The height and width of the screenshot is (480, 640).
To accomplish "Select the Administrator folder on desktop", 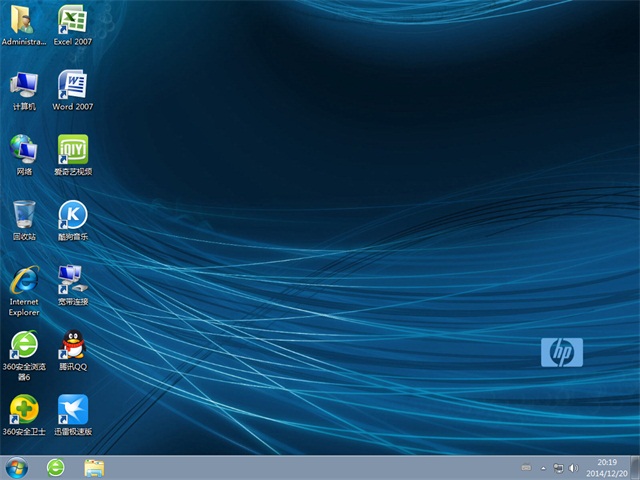I will pyautogui.click(x=24, y=20).
